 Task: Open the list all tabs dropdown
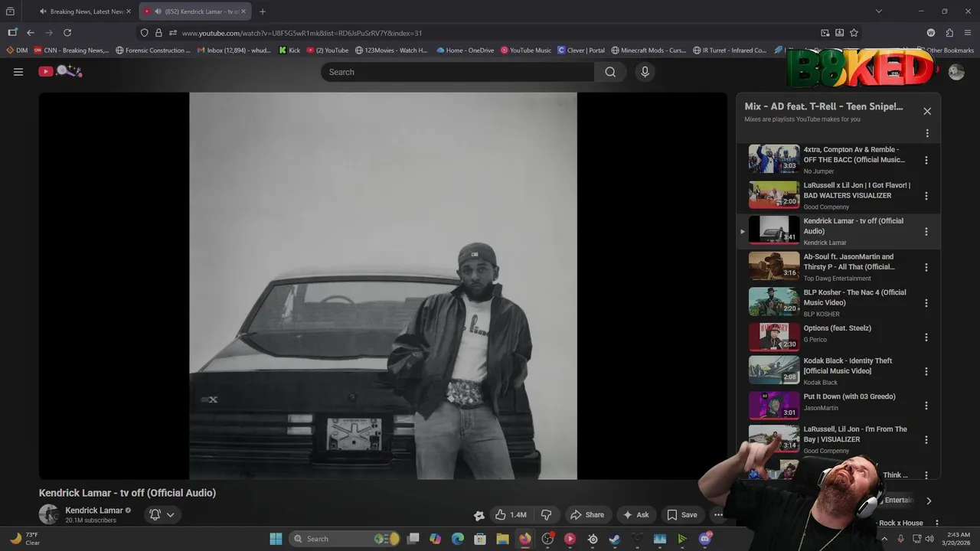coord(878,11)
